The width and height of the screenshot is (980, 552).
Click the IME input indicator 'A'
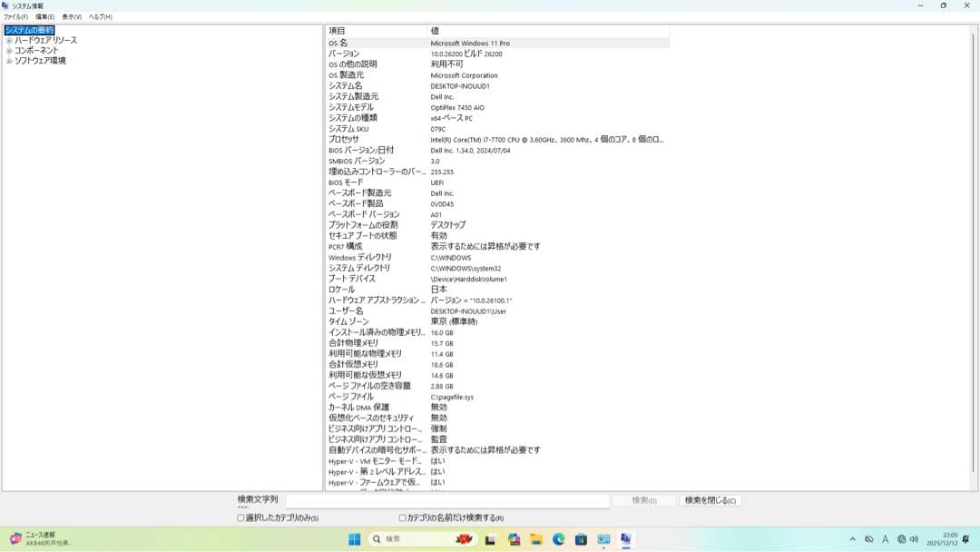[886, 538]
